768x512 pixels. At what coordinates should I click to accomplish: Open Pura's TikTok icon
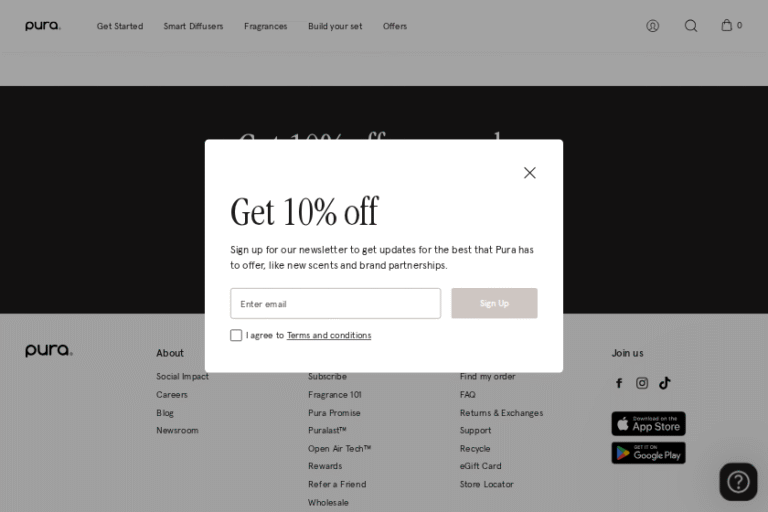pos(665,383)
